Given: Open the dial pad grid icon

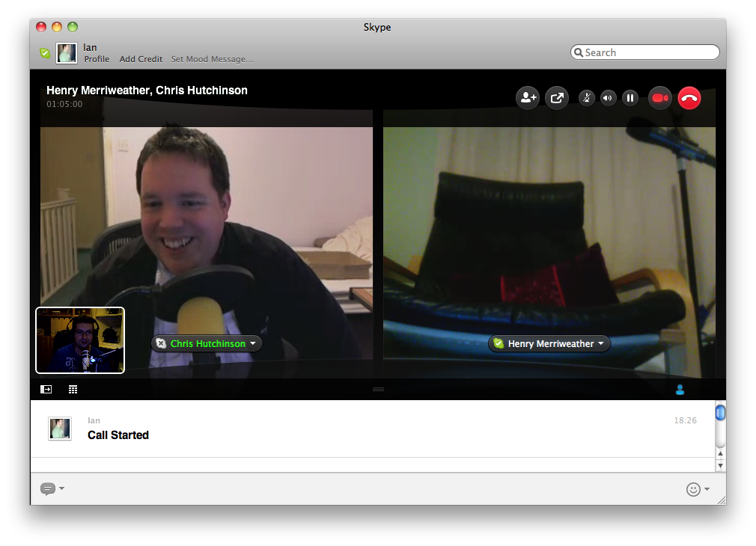Looking at the screenshot, I should 73,389.
